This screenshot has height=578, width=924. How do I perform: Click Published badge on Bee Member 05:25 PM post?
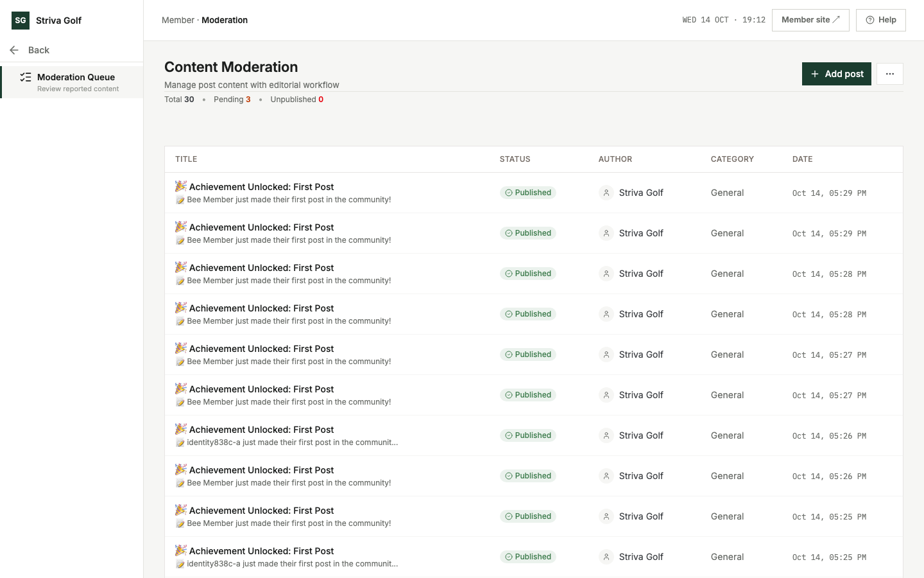click(x=528, y=516)
